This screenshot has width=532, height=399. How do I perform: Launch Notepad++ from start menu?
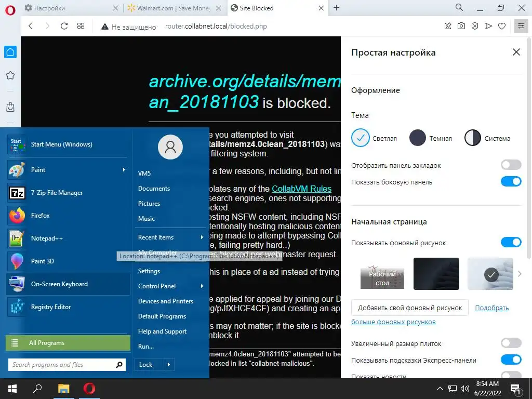[x=68, y=238]
